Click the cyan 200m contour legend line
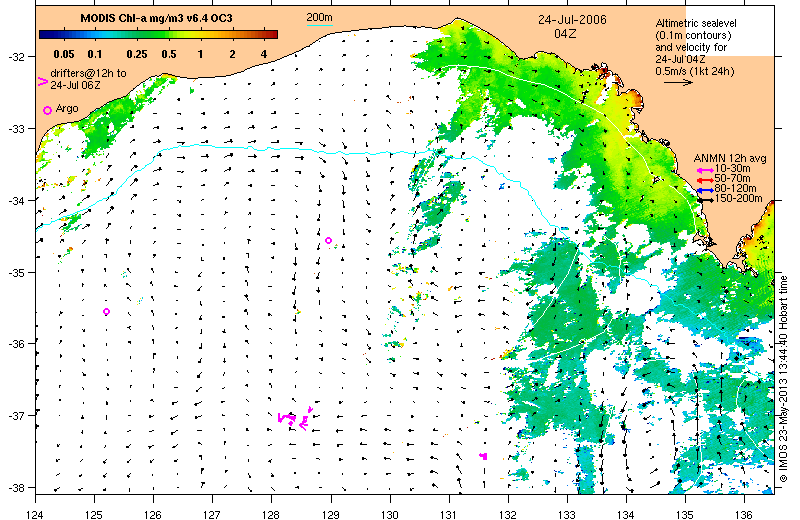 [x=319, y=25]
